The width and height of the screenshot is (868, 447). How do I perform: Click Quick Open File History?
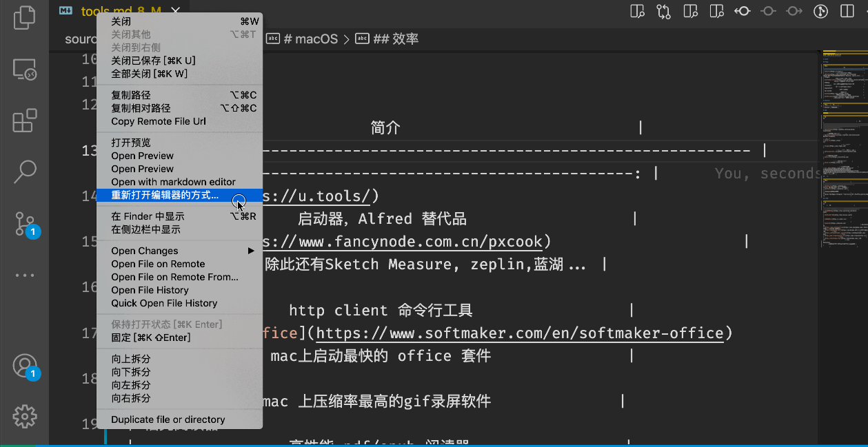[x=179, y=303]
